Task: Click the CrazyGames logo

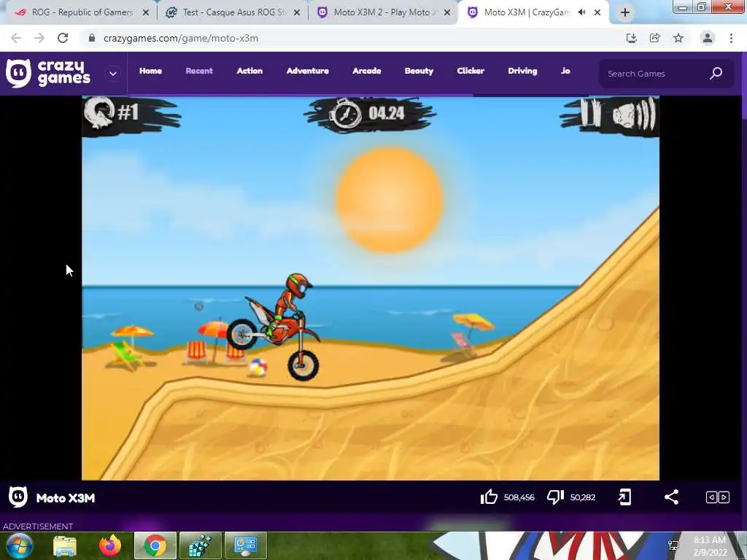Action: 48,74
